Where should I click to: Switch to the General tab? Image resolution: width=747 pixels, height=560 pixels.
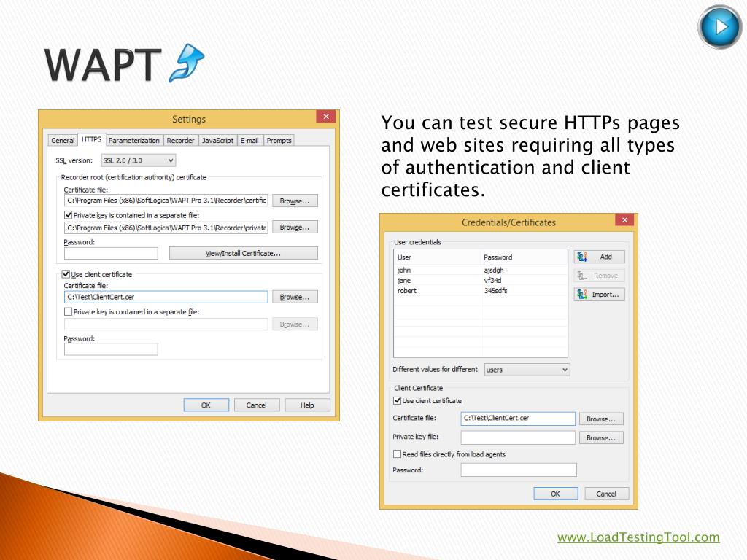pyautogui.click(x=63, y=141)
